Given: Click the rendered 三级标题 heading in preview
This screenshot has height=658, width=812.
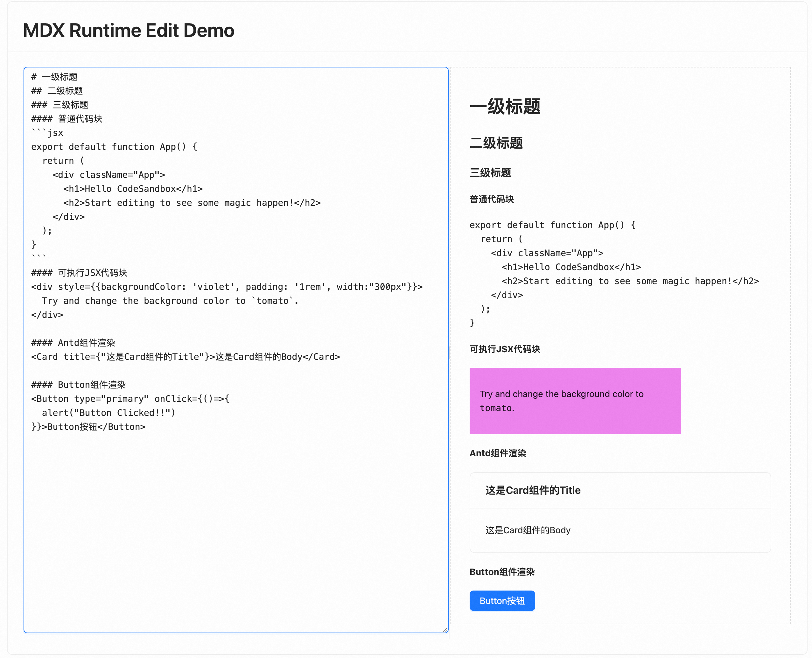Looking at the screenshot, I should pyautogui.click(x=490, y=173).
